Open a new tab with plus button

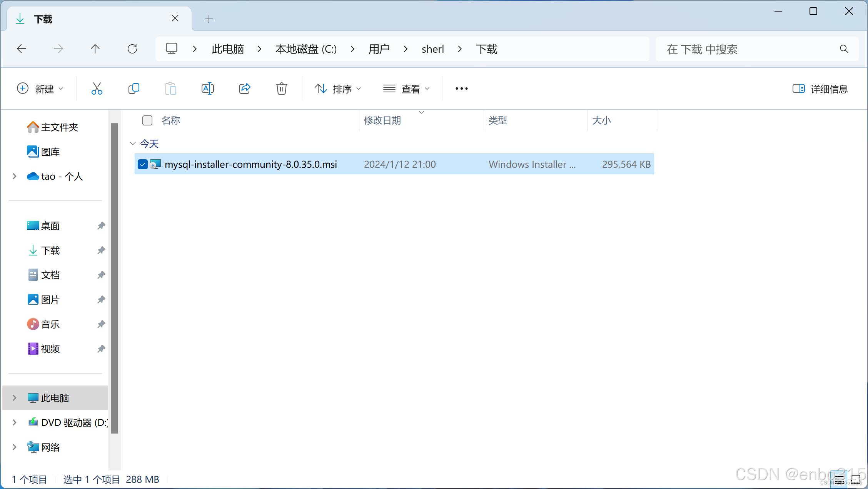click(209, 19)
